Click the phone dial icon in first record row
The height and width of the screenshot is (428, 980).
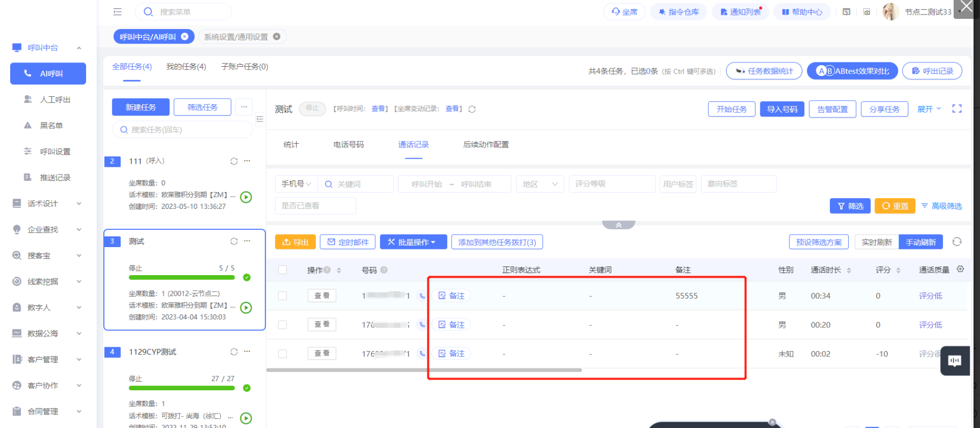(422, 296)
